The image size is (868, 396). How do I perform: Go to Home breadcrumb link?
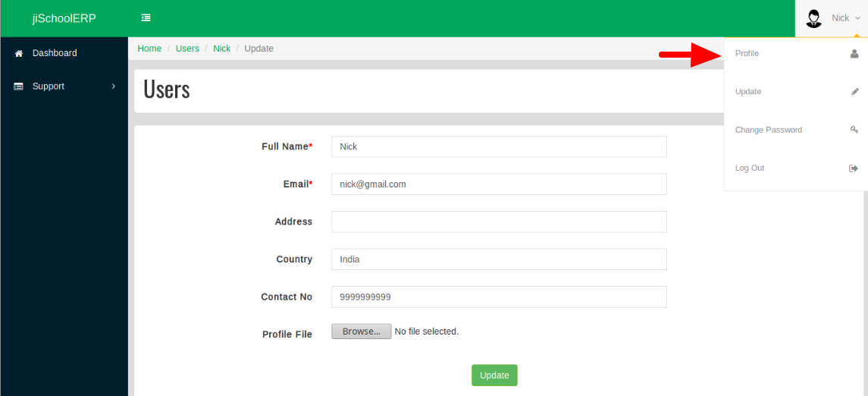point(149,49)
